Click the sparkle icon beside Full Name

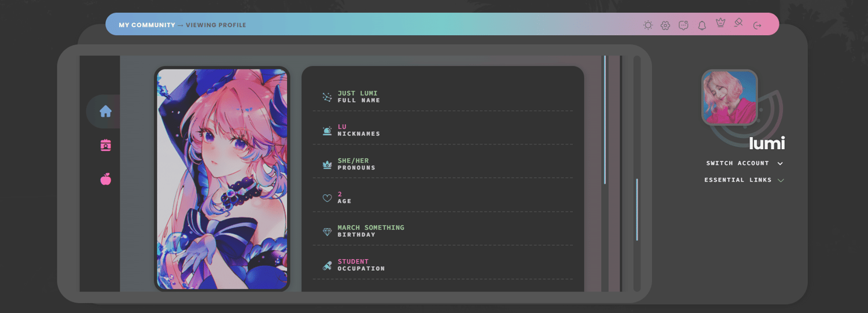(327, 97)
